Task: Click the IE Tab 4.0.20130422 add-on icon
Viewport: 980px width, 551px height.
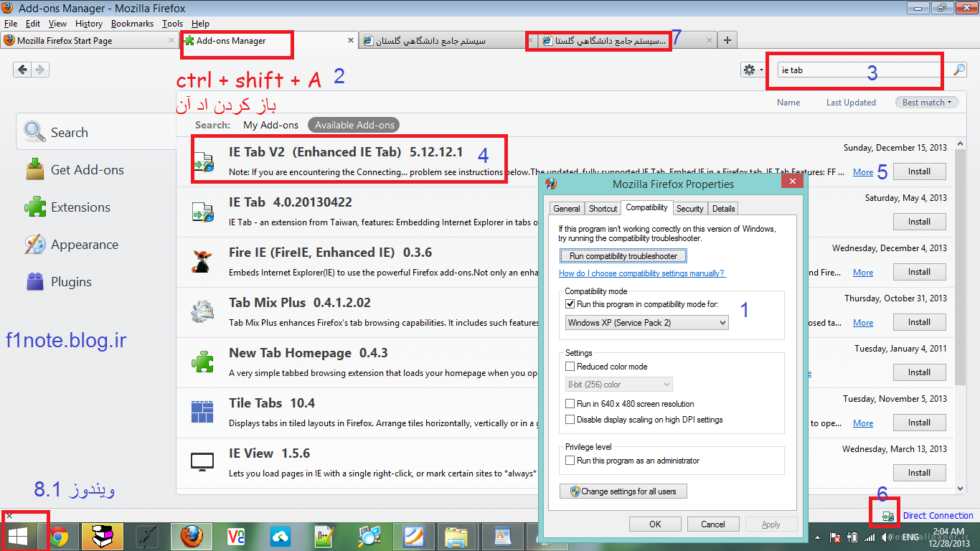Action: point(202,212)
